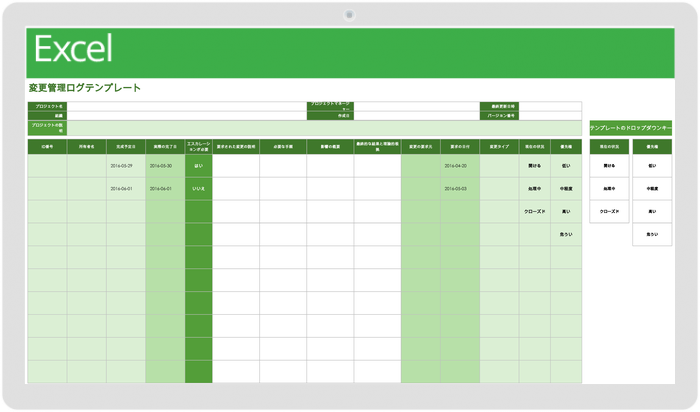Select the 作成日 label cell
Image resolution: width=700 pixels, height=412 pixels.
point(330,116)
